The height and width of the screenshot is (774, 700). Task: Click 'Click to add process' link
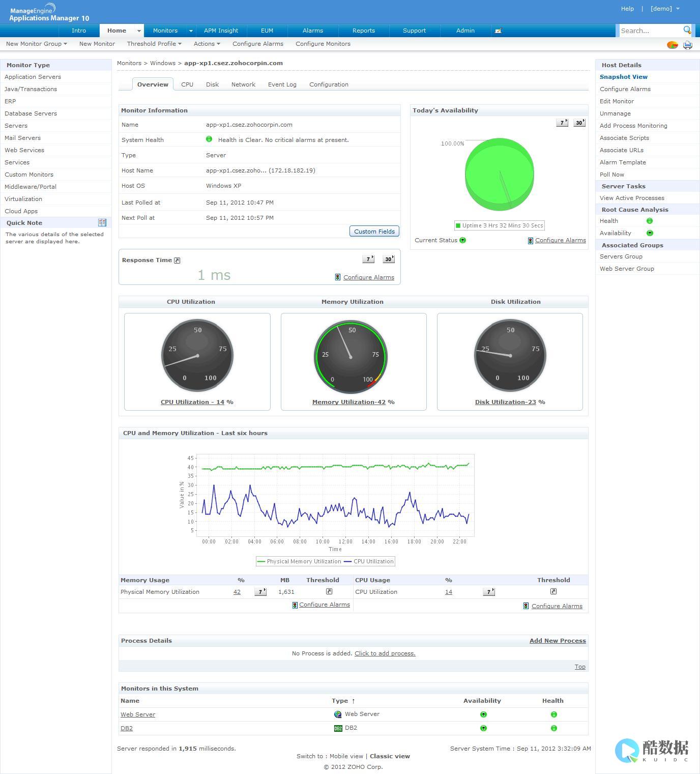pyautogui.click(x=385, y=653)
